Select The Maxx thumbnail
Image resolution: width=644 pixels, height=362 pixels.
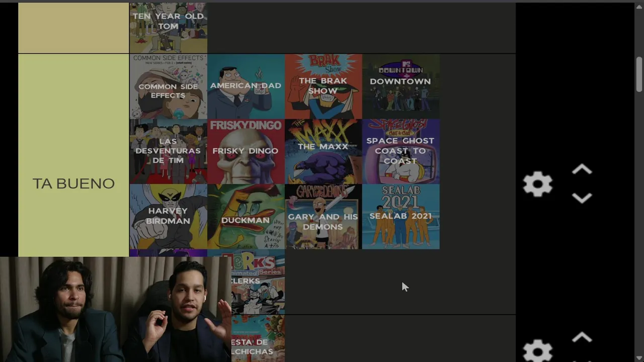[323, 151]
